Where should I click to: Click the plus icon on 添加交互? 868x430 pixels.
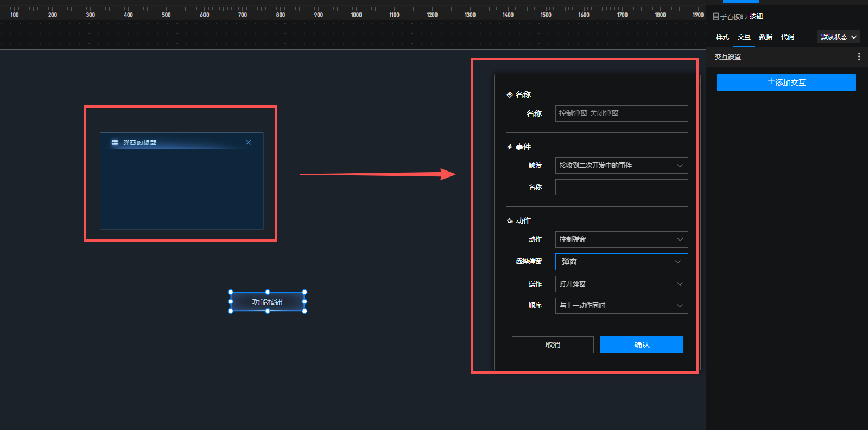[x=771, y=82]
